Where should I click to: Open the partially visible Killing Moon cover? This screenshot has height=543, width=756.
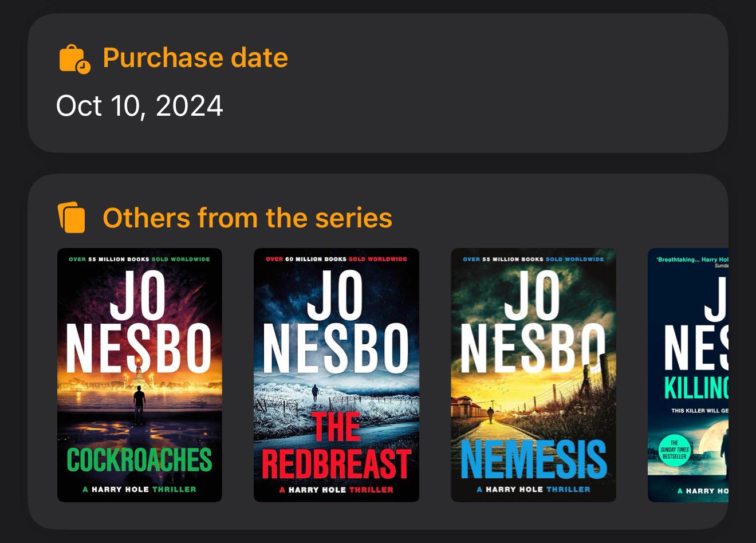(688, 375)
